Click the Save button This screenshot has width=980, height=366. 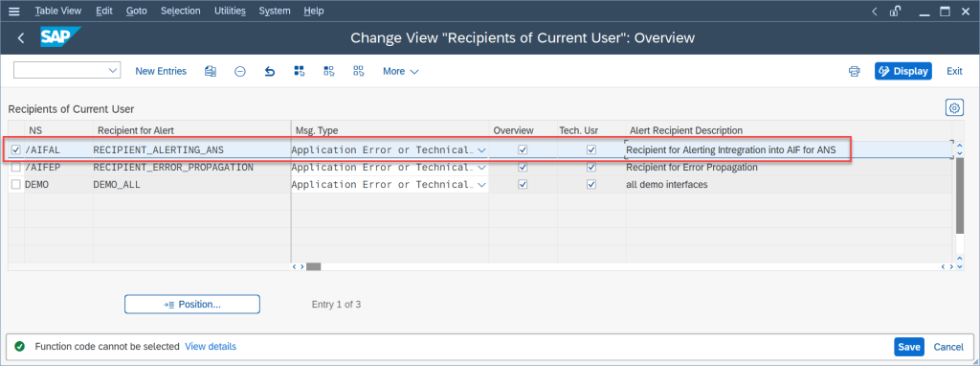coord(909,347)
